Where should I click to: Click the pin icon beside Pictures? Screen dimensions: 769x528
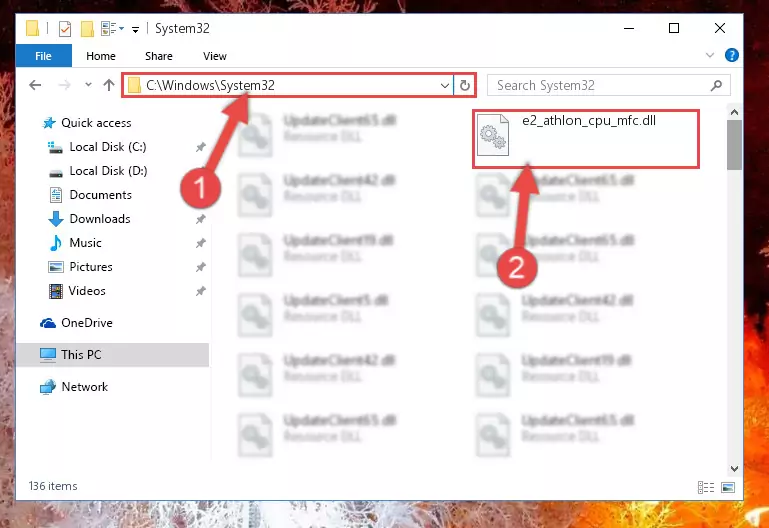pos(201,267)
